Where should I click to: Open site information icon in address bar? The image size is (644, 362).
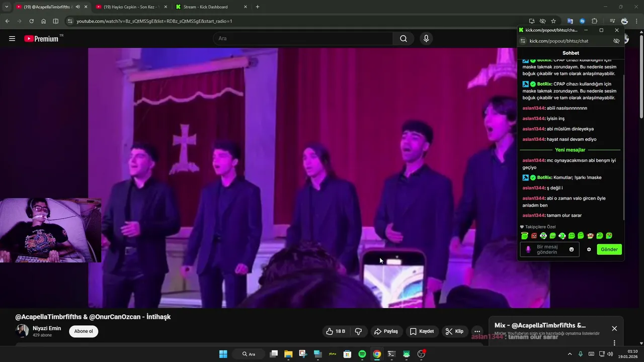[x=70, y=21]
